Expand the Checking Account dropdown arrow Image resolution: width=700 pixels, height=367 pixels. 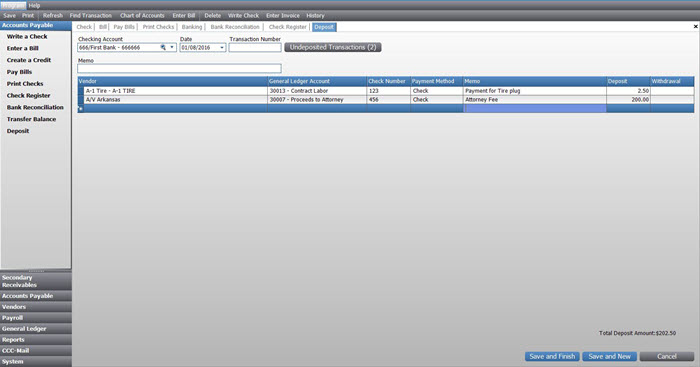click(172, 47)
